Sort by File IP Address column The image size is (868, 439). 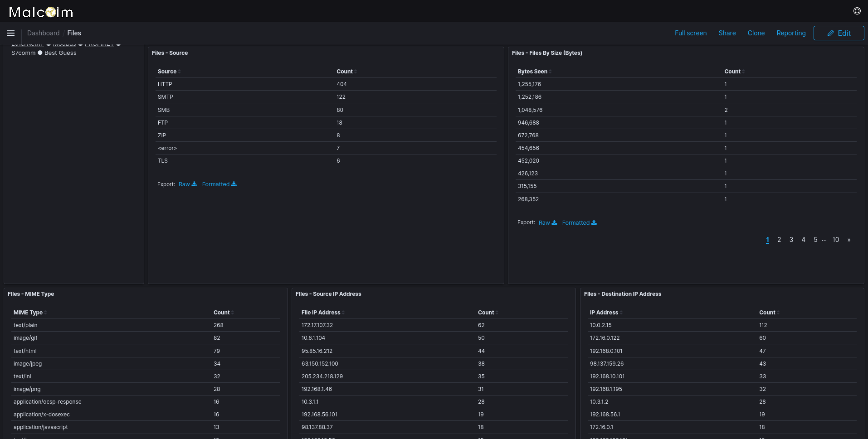323,313
